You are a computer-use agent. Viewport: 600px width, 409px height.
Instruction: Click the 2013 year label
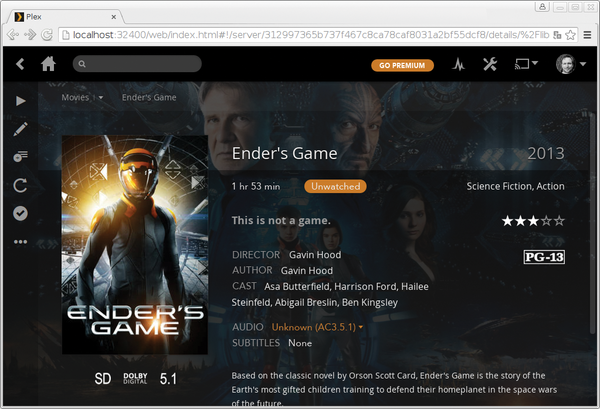tap(546, 154)
